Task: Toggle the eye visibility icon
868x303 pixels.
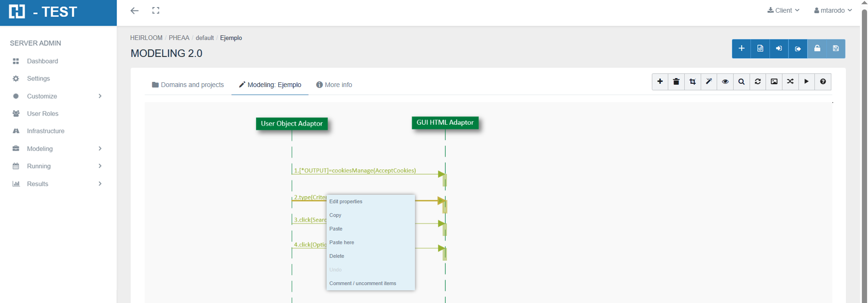Action: pos(725,82)
